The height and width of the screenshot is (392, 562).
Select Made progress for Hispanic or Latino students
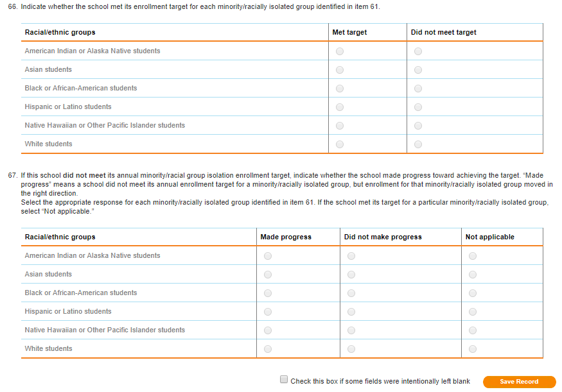(268, 312)
